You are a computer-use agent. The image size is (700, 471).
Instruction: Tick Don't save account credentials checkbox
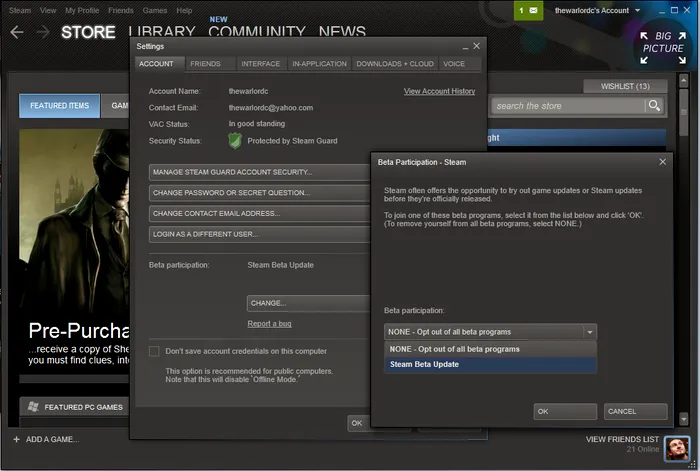(154, 351)
